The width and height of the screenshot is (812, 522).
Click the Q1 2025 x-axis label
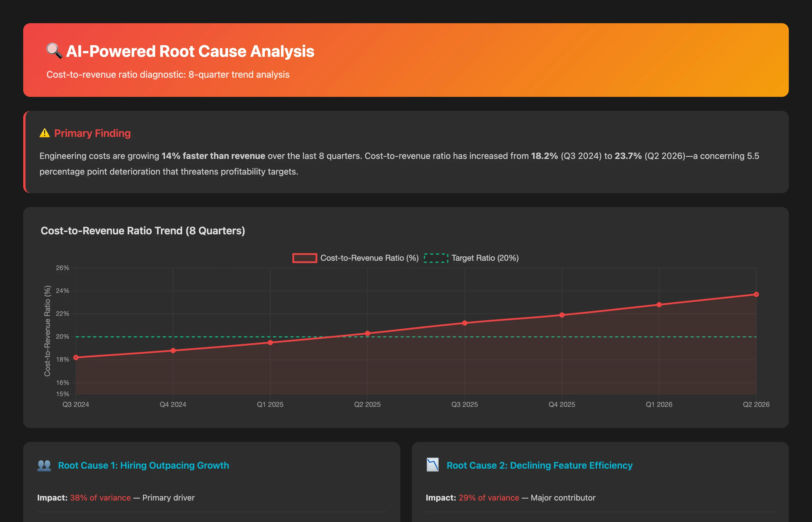click(x=270, y=404)
